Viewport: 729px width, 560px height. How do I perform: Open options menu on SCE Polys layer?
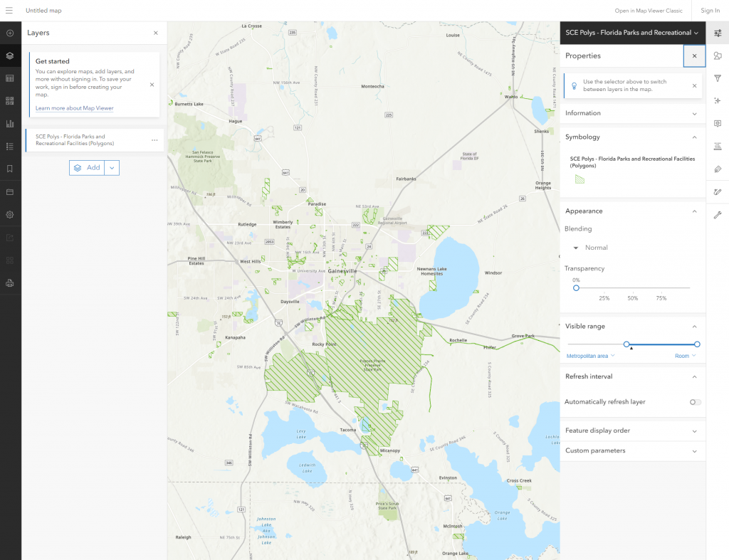[x=154, y=139]
